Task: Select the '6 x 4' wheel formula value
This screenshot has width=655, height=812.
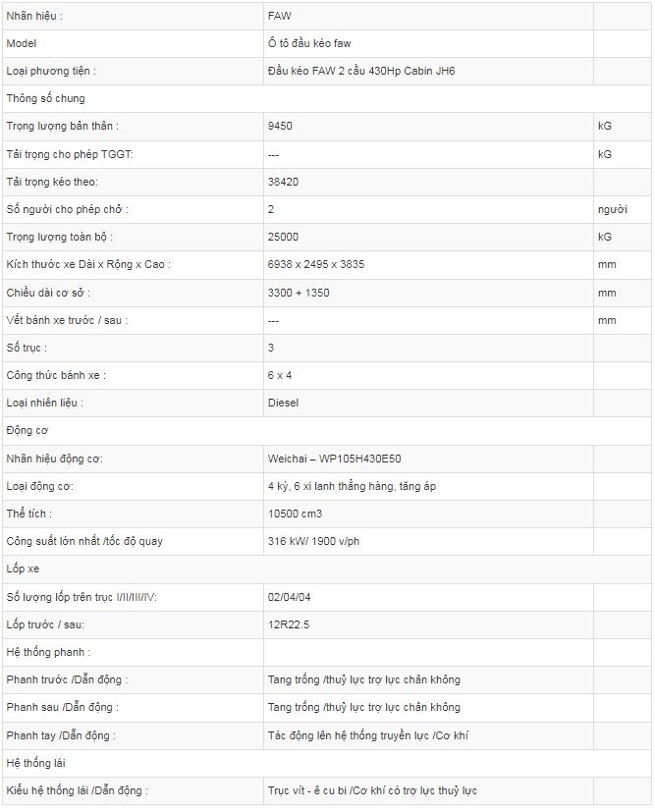Action: (280, 375)
